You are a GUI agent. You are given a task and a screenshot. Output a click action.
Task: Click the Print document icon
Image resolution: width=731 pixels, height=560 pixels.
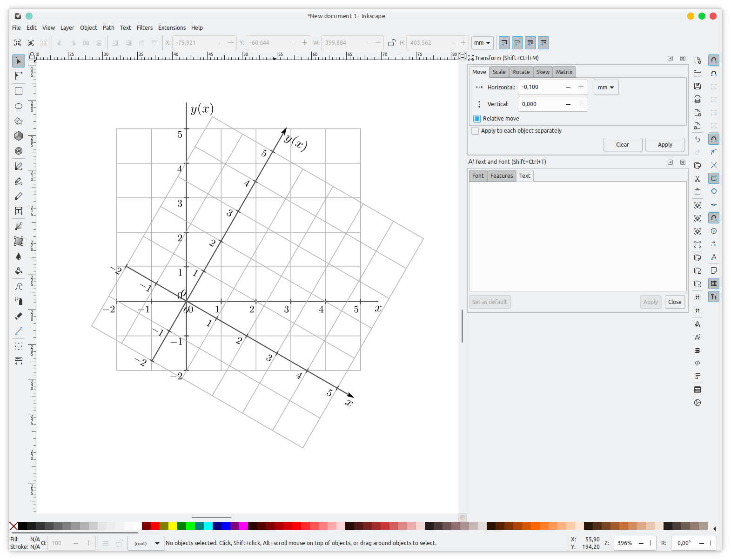click(697, 99)
